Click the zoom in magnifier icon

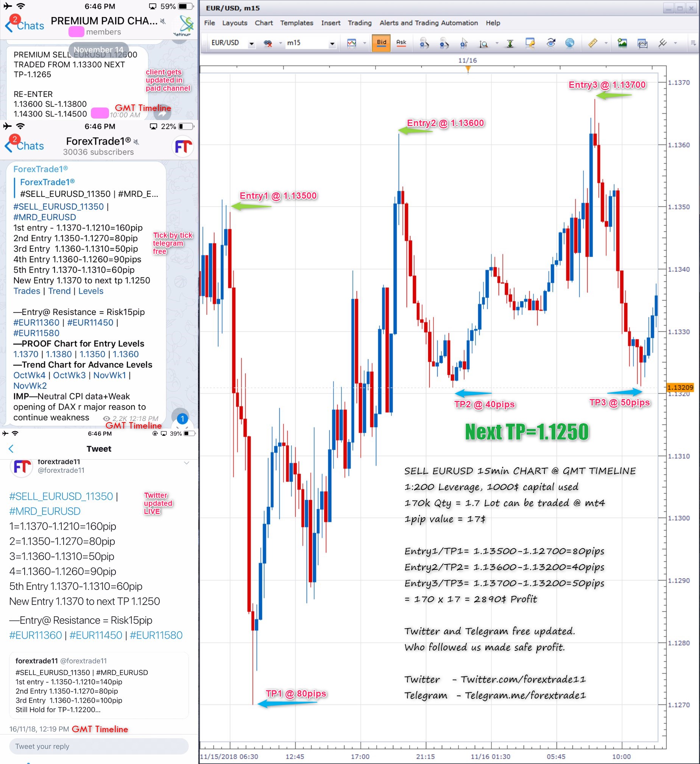pyautogui.click(x=424, y=43)
